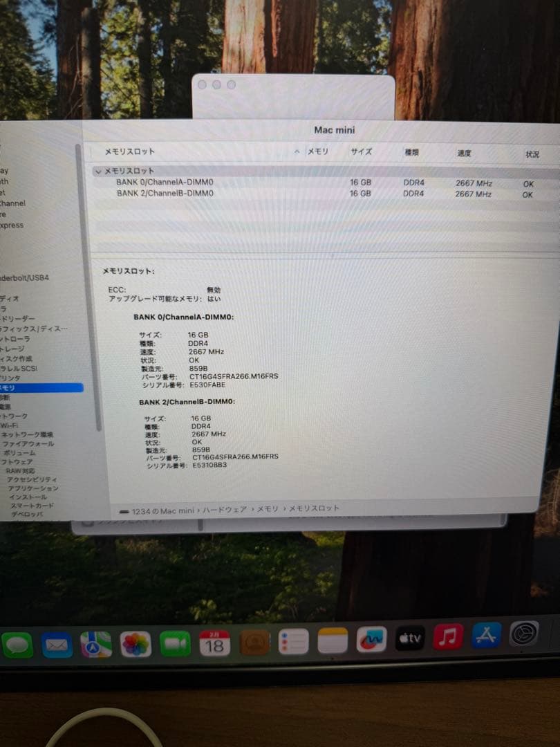Click the computer icon in path bar
The height and width of the screenshot is (747, 560).
[x=124, y=512]
